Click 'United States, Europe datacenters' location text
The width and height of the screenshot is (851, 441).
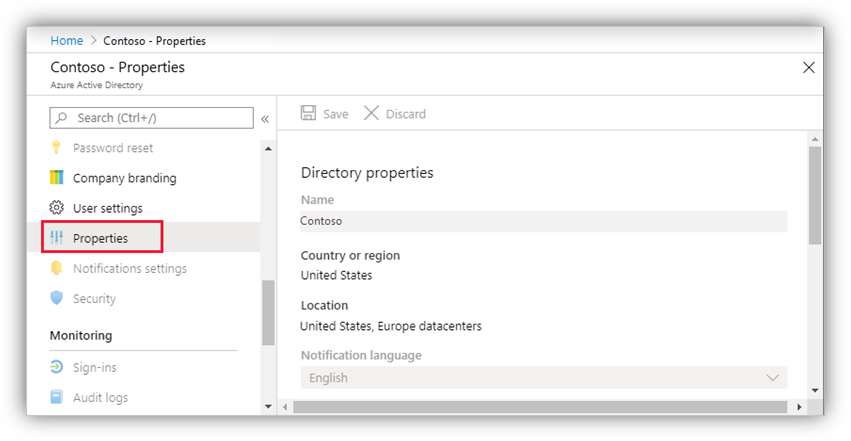[391, 326]
